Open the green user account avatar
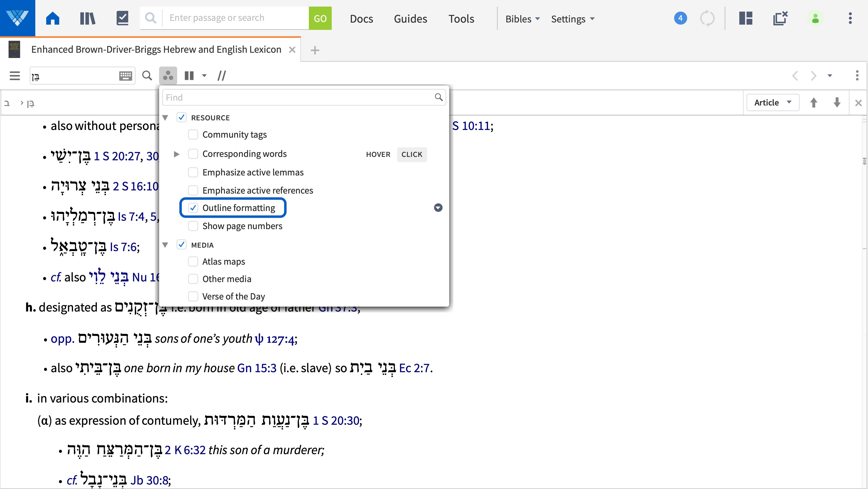 pos(816,18)
